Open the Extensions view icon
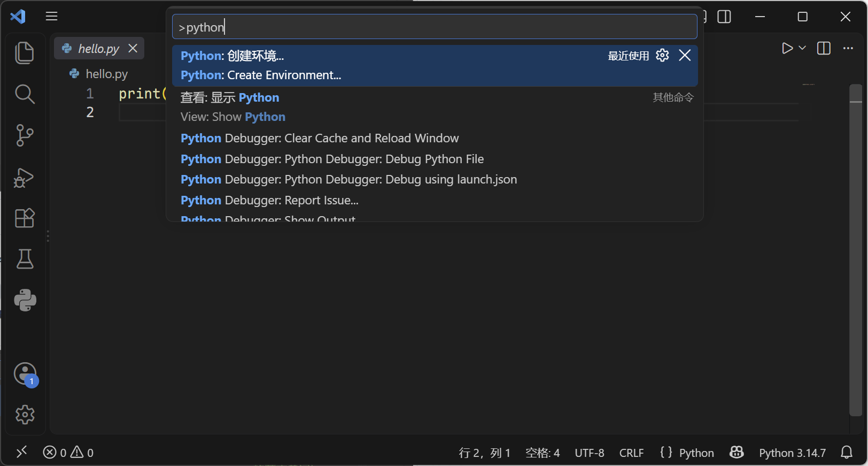 [25, 218]
